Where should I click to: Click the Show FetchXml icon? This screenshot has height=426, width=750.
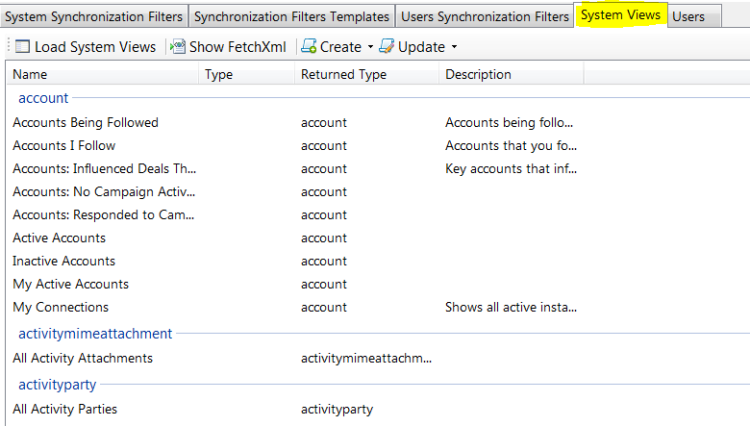pyautogui.click(x=178, y=46)
